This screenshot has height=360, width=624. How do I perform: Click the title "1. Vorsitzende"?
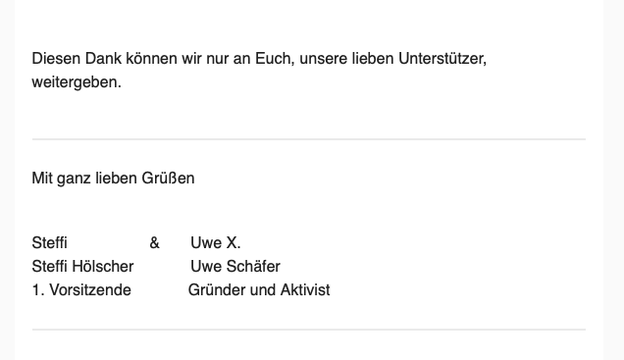click(x=81, y=290)
